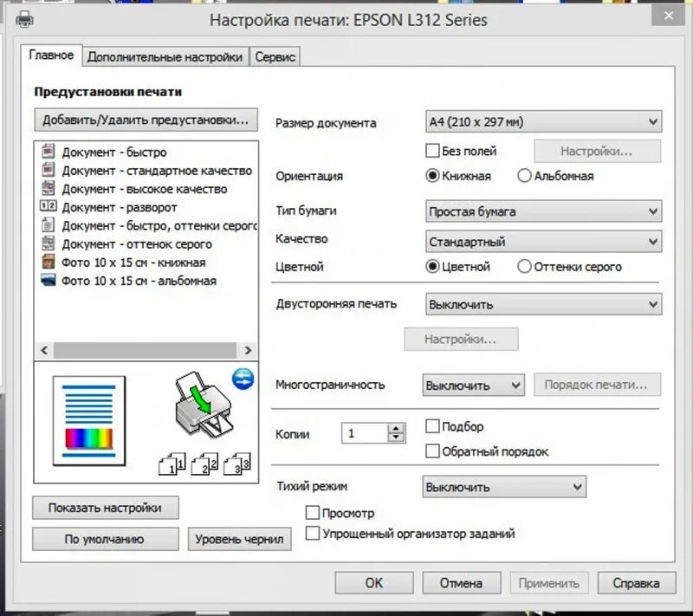Choose "Оттенки серого" printing
The height and width of the screenshot is (616, 693).
(524, 267)
